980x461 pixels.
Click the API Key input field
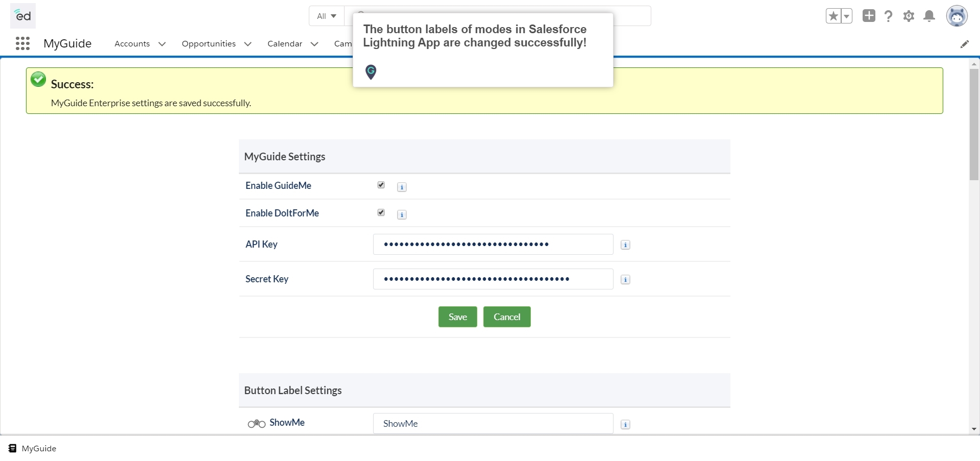[x=493, y=244]
